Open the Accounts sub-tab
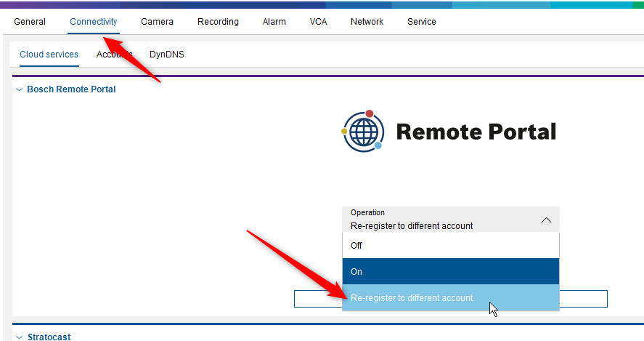Image resolution: width=644 pixels, height=341 pixels. pos(114,55)
